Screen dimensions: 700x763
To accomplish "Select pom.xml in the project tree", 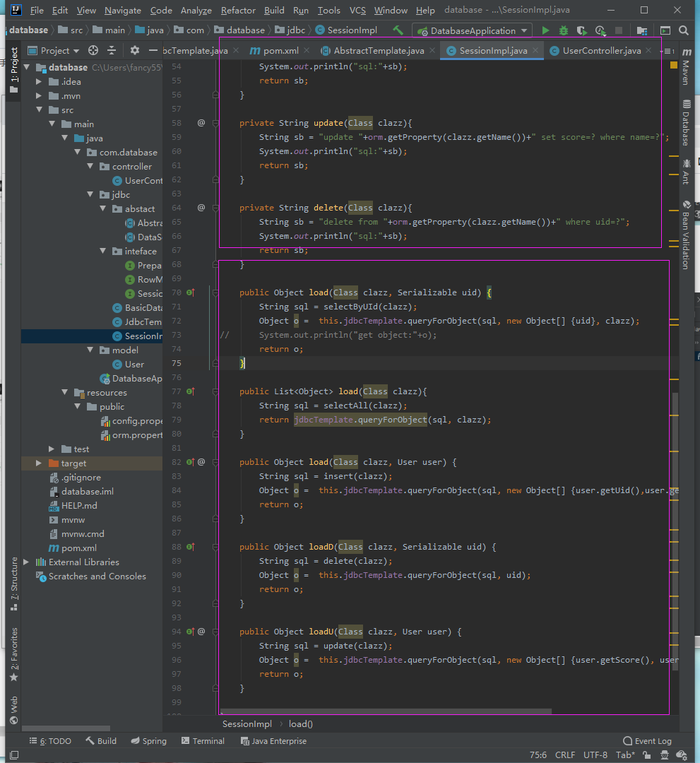I will pyautogui.click(x=73, y=548).
